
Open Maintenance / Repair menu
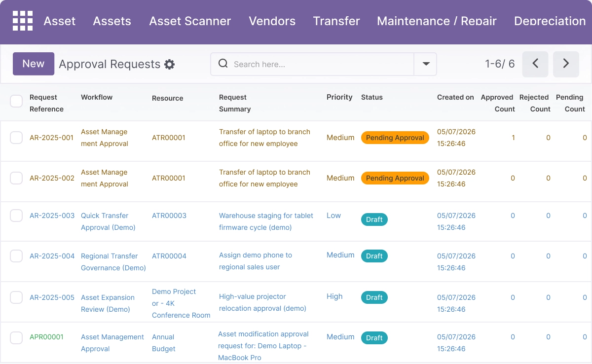coord(437,21)
